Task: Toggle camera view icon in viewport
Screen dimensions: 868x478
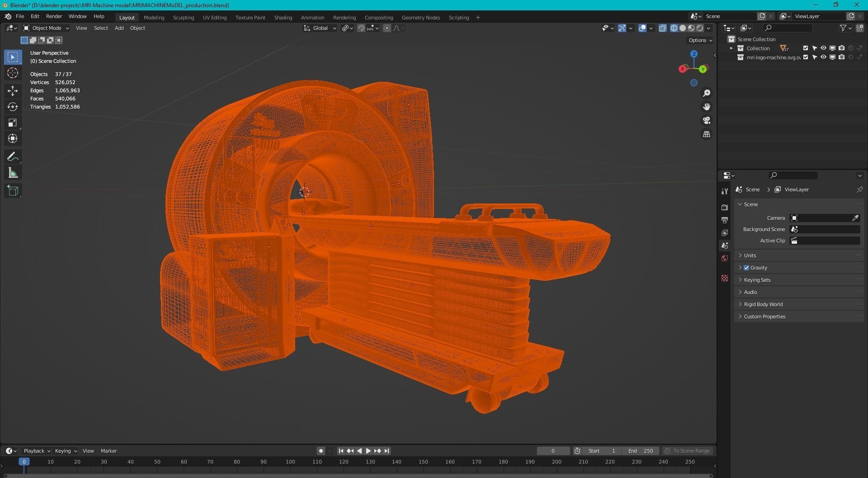Action: pos(706,120)
